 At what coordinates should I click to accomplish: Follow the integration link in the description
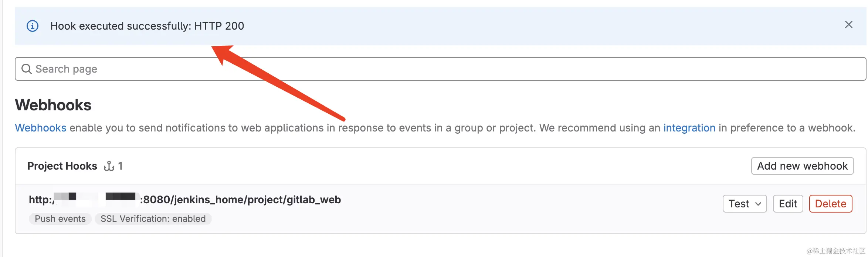[x=689, y=128]
